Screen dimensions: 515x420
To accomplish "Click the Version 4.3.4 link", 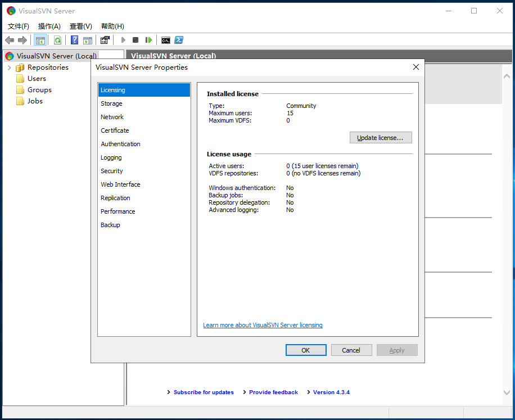I will [x=331, y=392].
